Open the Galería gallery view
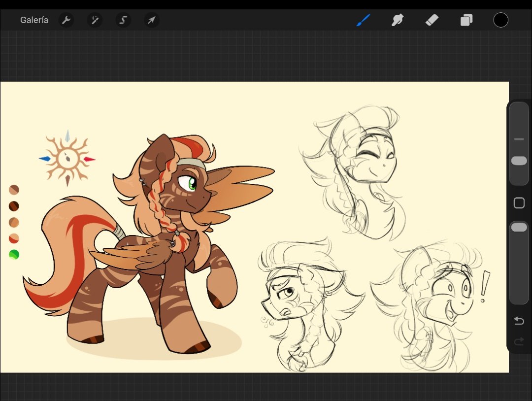 point(34,20)
